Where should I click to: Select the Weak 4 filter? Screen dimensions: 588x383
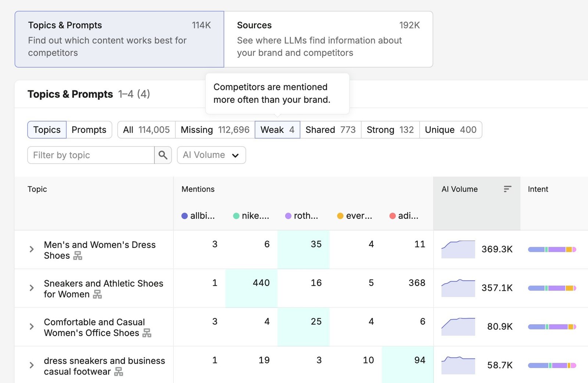coord(277,130)
